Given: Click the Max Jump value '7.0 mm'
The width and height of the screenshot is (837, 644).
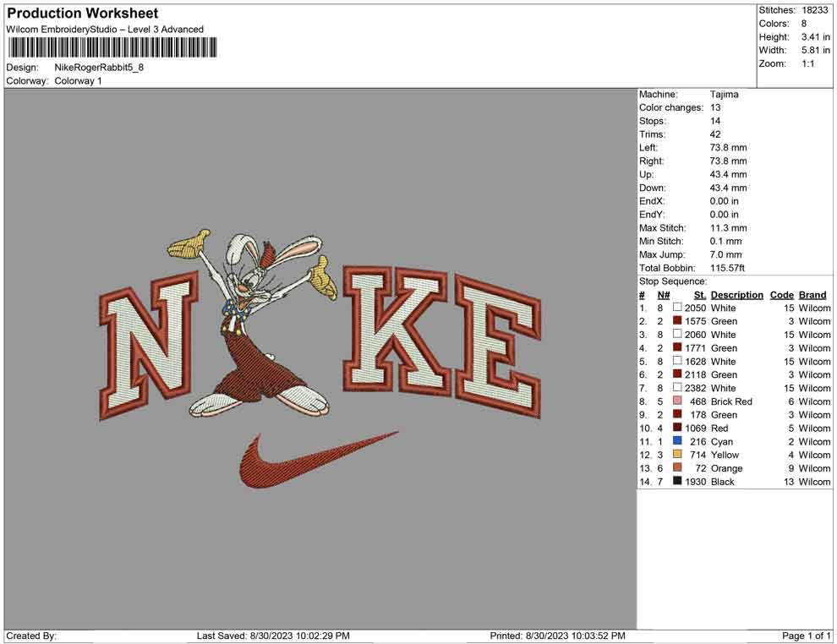Looking at the screenshot, I should (725, 254).
